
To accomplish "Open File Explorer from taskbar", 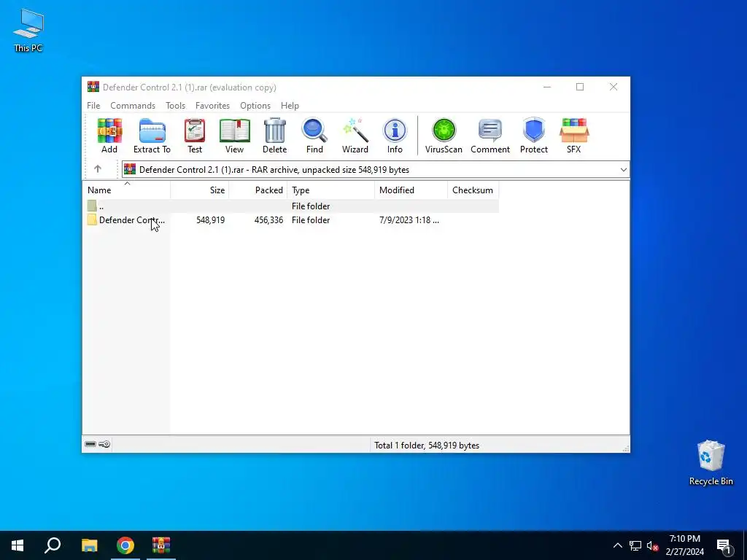I will point(89,545).
